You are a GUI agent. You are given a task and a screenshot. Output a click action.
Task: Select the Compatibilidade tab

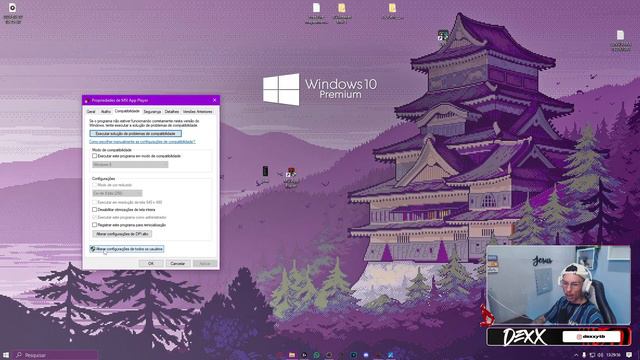[127, 111]
